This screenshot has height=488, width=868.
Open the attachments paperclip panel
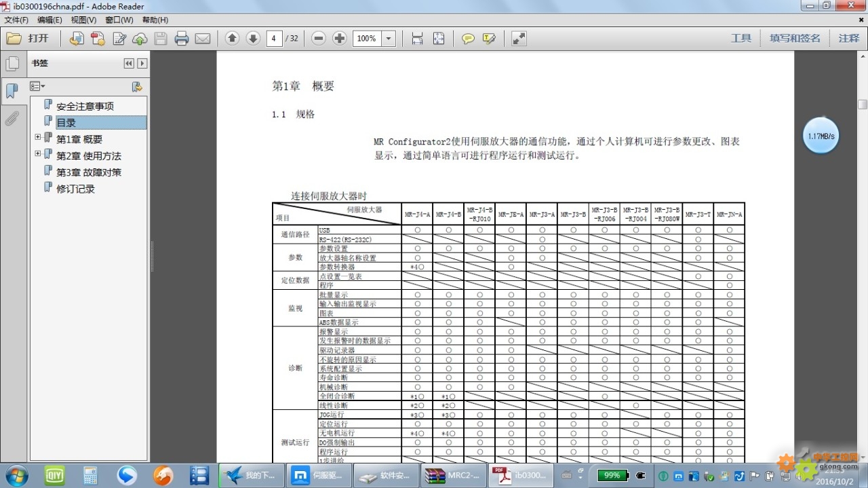(x=12, y=119)
